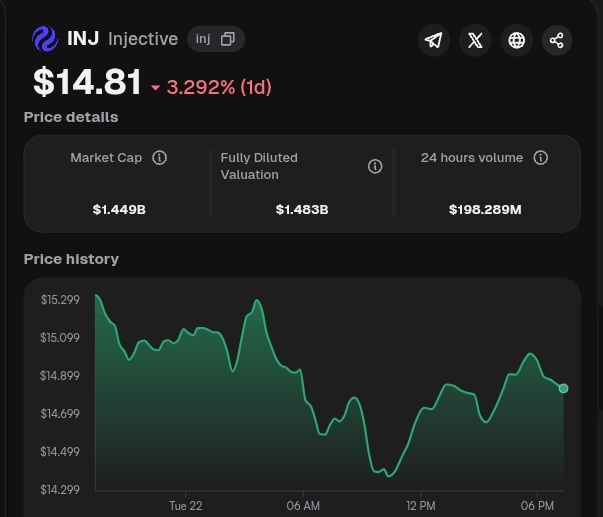The width and height of the screenshot is (603, 517).
Task: Click the $14.81 current price
Action: click(x=87, y=82)
